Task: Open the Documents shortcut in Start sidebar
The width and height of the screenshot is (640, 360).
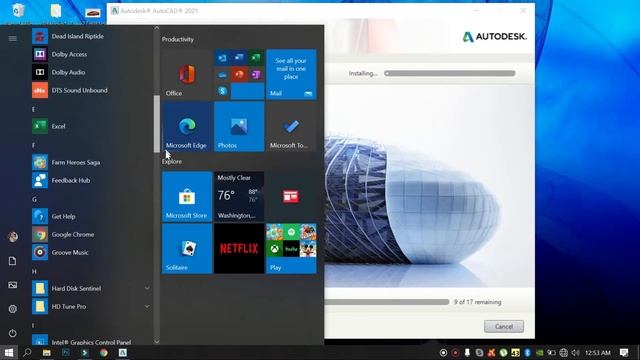Action: [13, 261]
